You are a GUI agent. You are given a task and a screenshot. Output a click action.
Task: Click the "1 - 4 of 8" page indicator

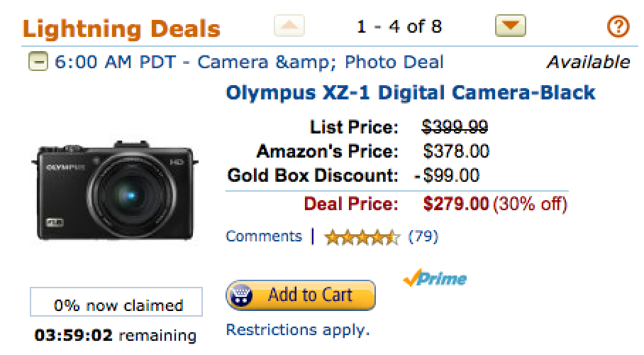coord(399,27)
